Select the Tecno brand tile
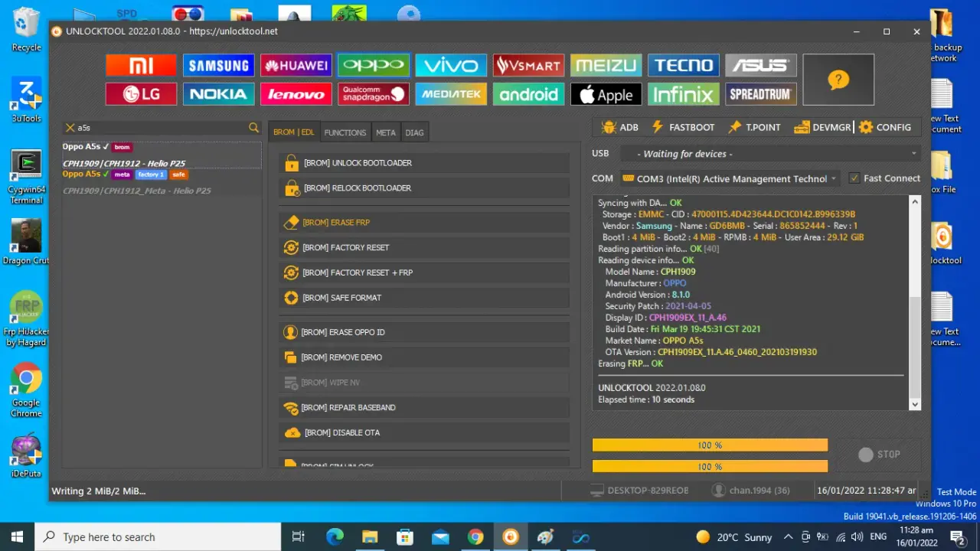 pyautogui.click(x=683, y=65)
